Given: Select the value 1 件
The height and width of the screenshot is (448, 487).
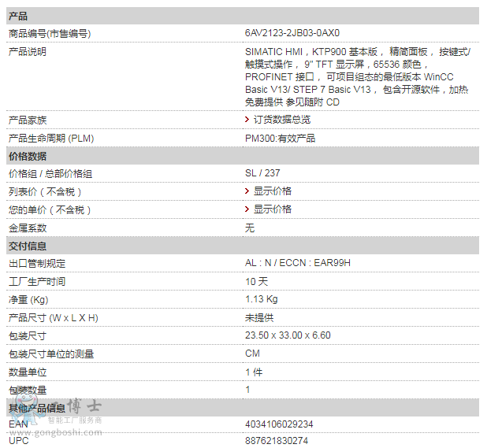Looking at the screenshot, I should click(x=254, y=372).
